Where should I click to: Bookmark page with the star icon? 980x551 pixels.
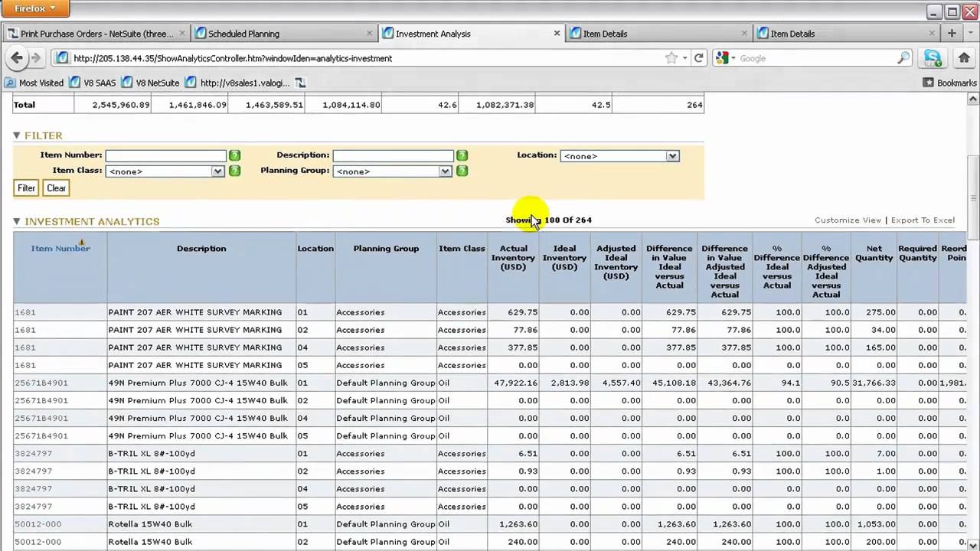[671, 58]
